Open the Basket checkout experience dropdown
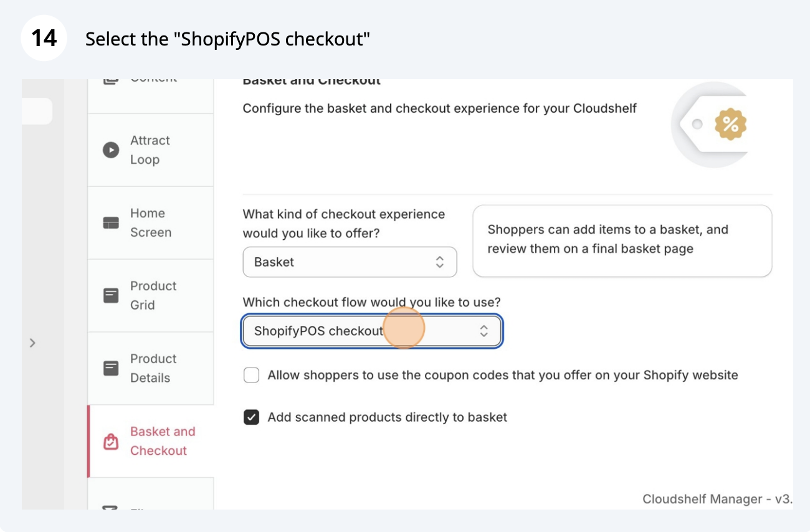This screenshot has height=532, width=810. tap(350, 262)
